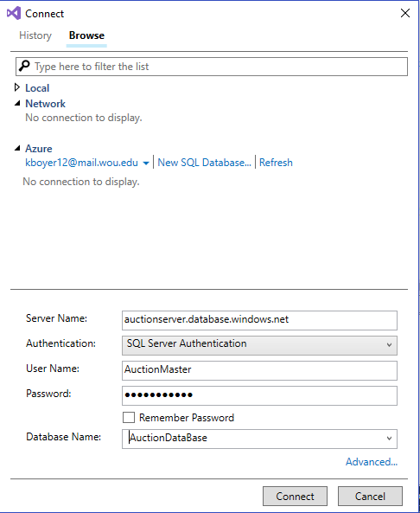Select the Browse tab

click(86, 35)
